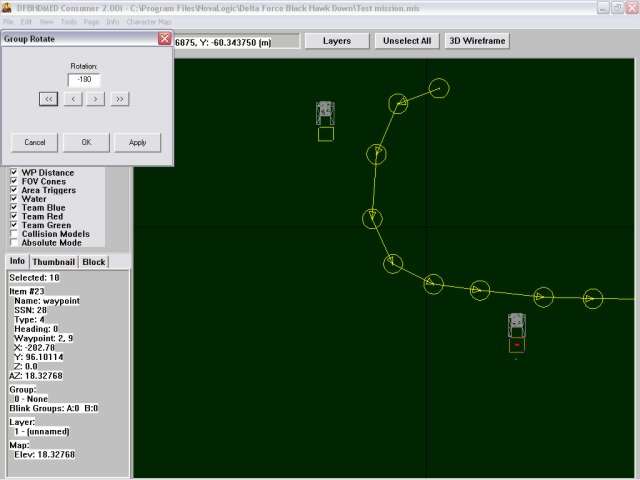
Task: Enable Absolute Mode checkbox
Action: [14, 243]
